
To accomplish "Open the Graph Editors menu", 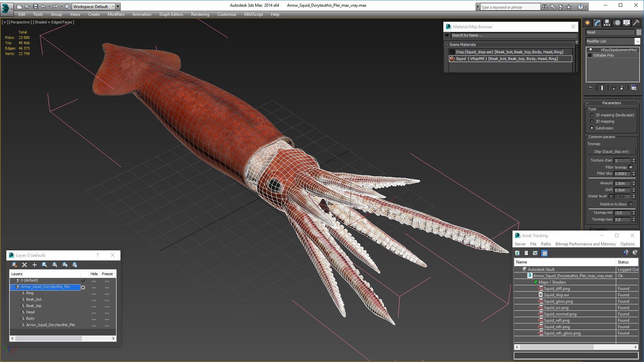I will coord(171,14).
